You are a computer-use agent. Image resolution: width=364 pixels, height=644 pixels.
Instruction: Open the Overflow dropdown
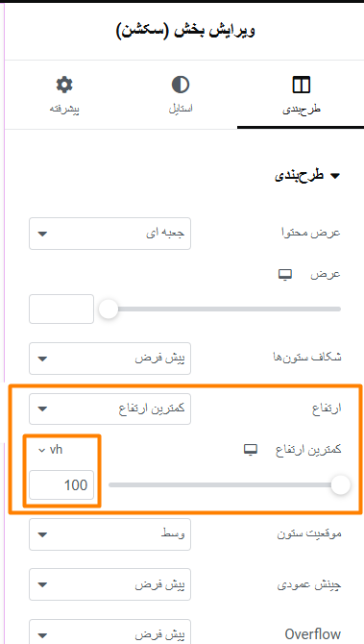pos(110,632)
